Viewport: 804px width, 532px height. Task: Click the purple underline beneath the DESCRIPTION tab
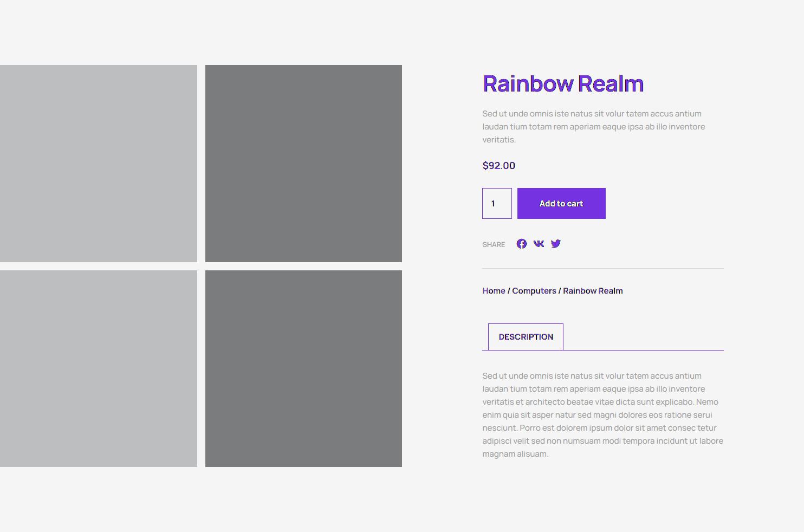click(645, 350)
